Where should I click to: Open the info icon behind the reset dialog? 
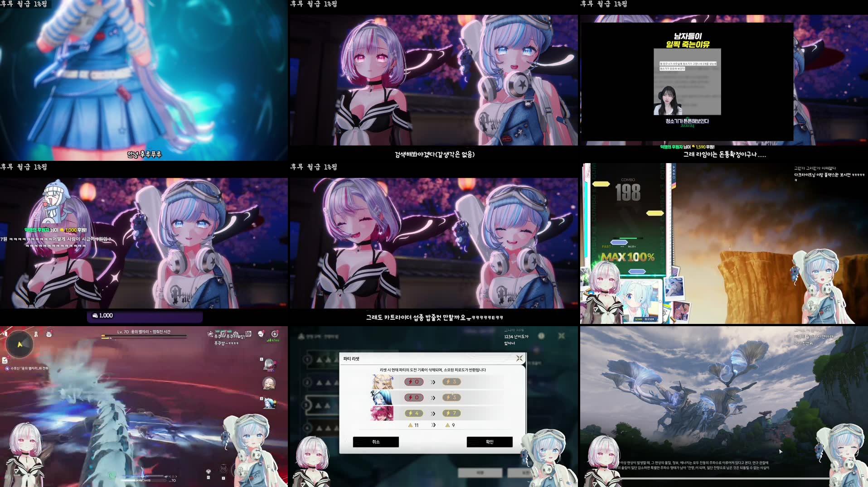[x=541, y=336]
